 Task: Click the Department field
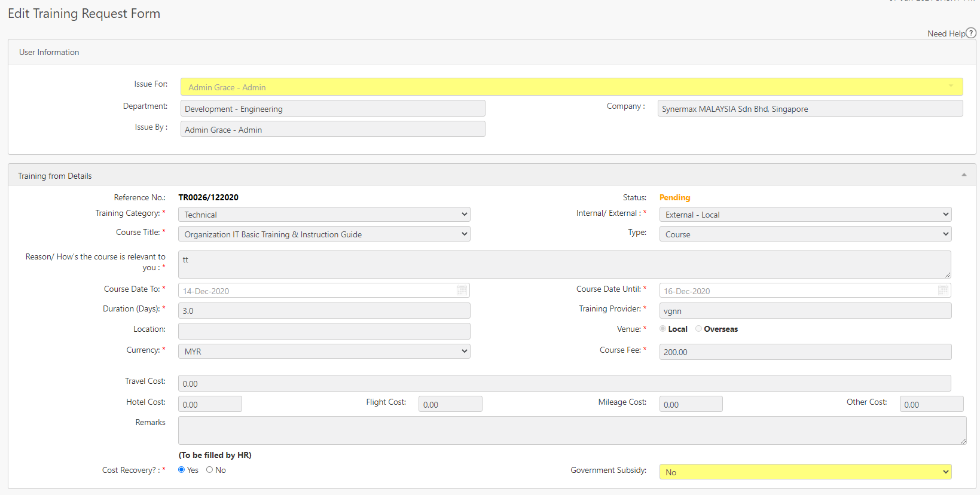pos(333,108)
